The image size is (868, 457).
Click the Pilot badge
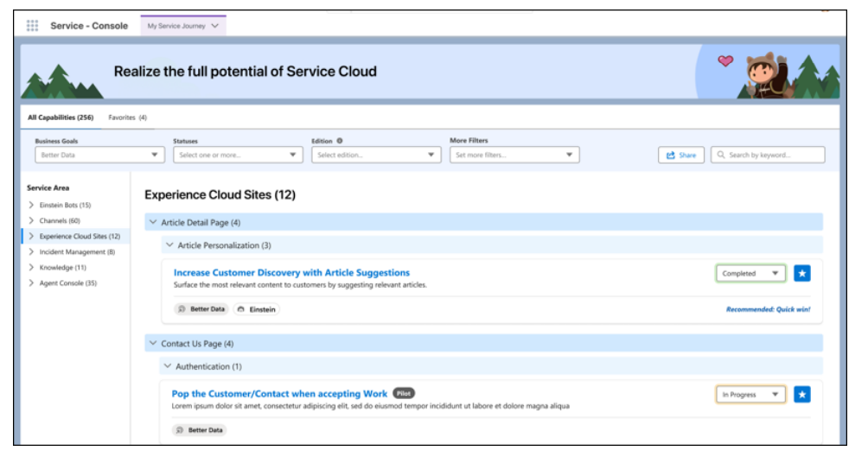404,393
